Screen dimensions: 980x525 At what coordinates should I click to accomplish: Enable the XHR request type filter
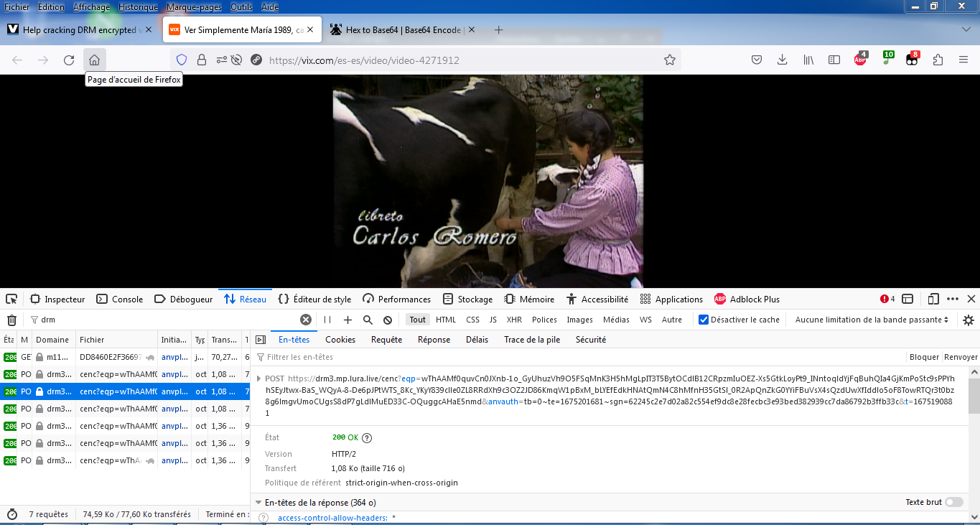tap(514, 320)
